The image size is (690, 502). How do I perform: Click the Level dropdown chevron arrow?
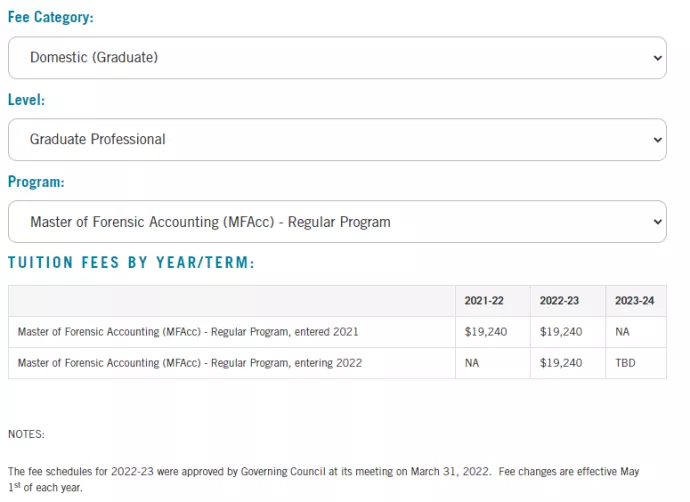click(x=657, y=140)
